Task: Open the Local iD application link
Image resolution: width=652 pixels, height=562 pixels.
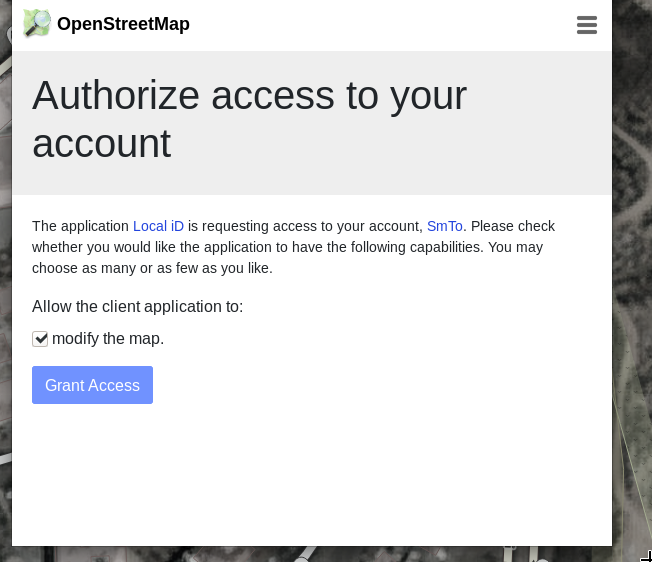Action: pyautogui.click(x=158, y=226)
